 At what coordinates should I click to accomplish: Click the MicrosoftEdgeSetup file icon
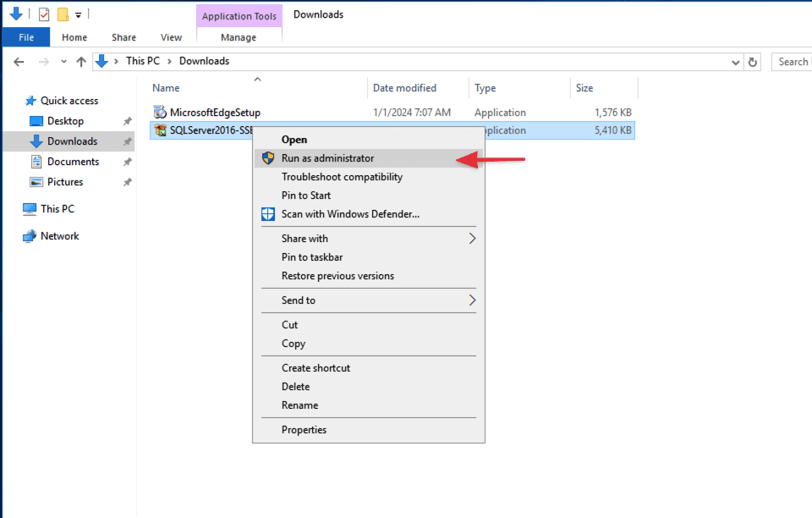click(160, 113)
